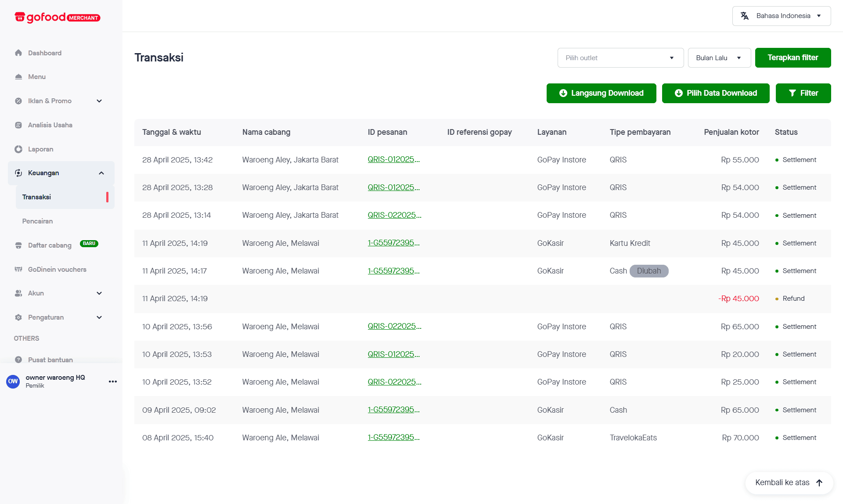Click the GoFood Merchant logo

[x=58, y=18]
